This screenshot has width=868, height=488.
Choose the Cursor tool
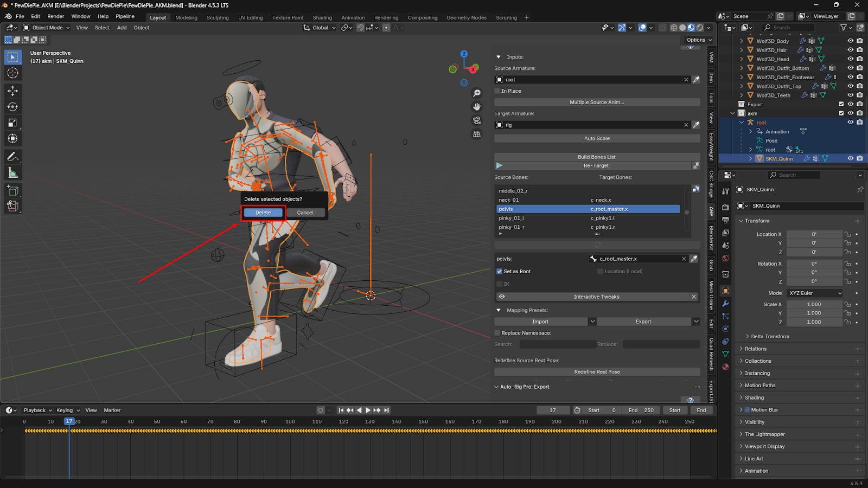(12, 73)
